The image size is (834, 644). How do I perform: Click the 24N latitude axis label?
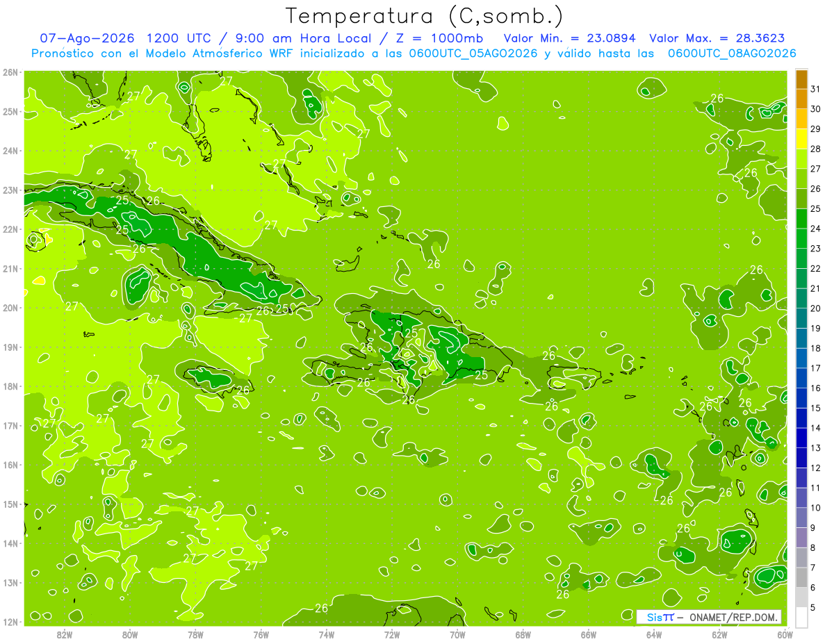pos(10,151)
